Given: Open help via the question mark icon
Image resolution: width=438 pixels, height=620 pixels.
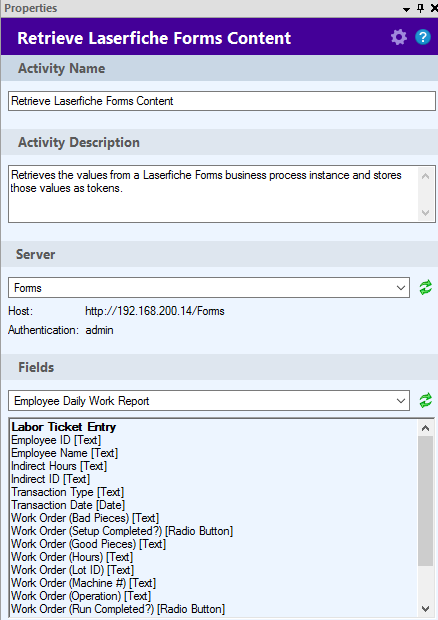Looking at the screenshot, I should click(x=423, y=38).
